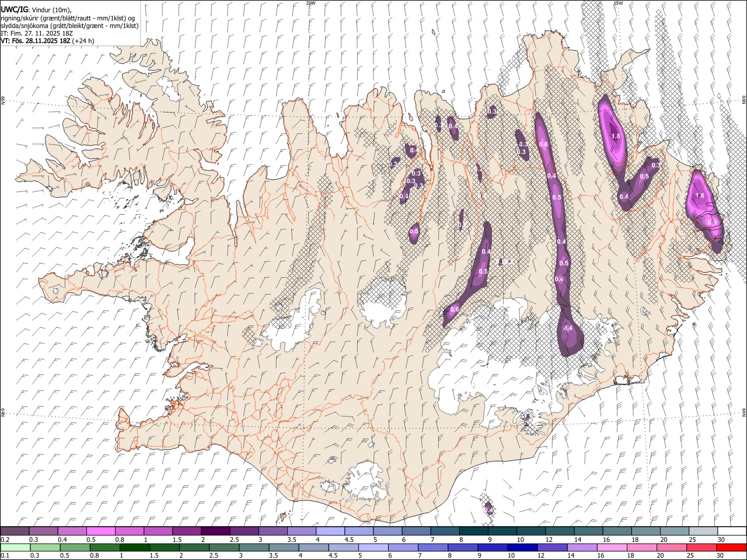Image resolution: width=747 pixels, height=560 pixels.
Task: Select the dark green 1–1.5 swatch in bottom legend row
Action: coord(134,547)
